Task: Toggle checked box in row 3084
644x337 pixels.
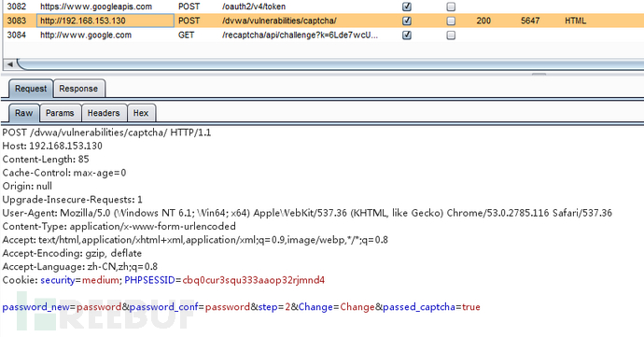Action: 407,35
